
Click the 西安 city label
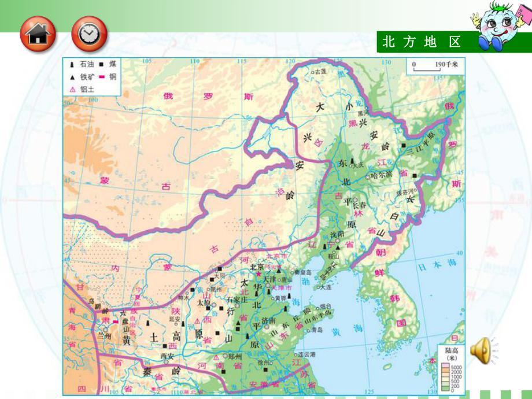[x=167, y=356]
